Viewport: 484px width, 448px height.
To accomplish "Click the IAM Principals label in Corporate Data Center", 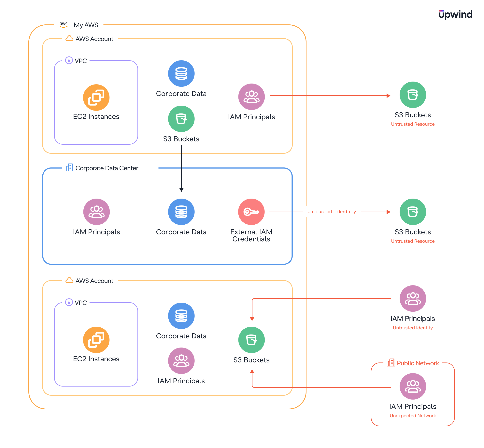I will (96, 232).
